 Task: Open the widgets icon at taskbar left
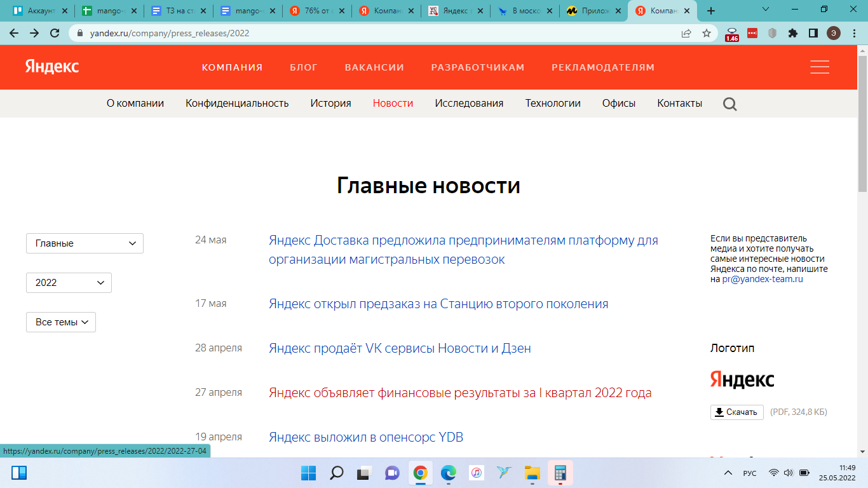19,473
